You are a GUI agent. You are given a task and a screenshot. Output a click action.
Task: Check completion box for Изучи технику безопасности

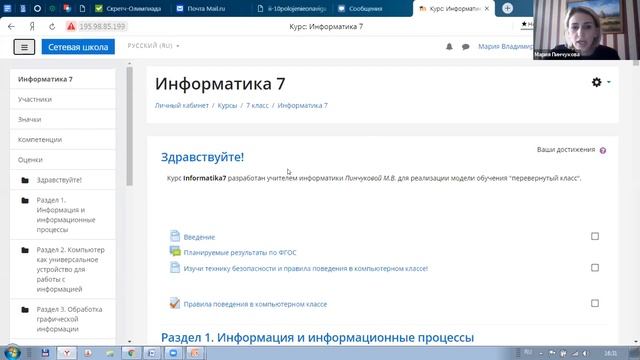coord(595,268)
